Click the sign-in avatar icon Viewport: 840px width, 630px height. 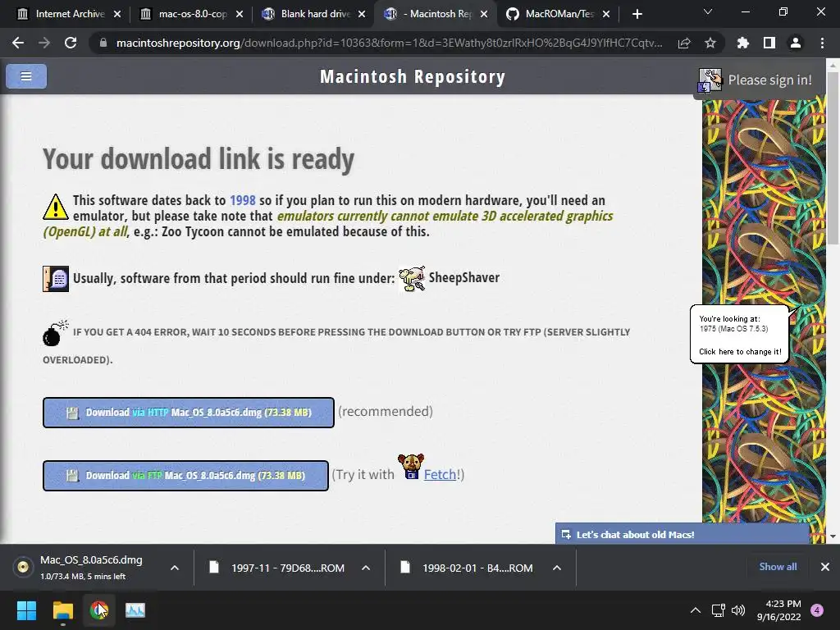pos(710,80)
